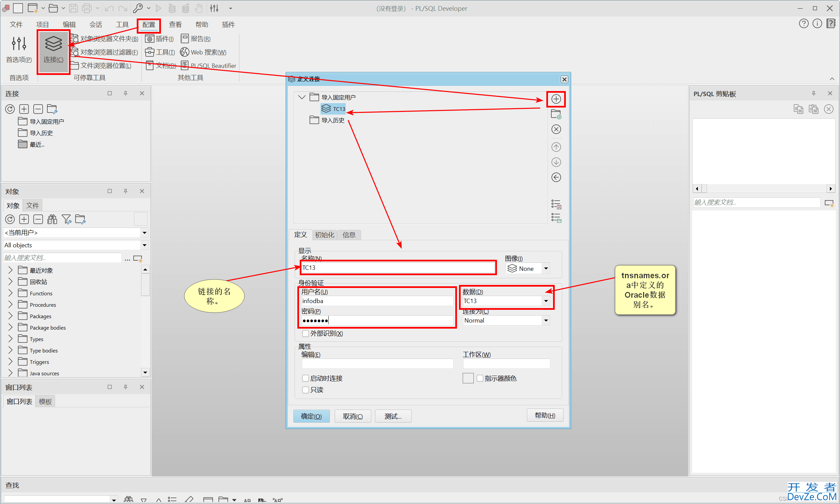Open the 文件 (File) menu

point(16,25)
